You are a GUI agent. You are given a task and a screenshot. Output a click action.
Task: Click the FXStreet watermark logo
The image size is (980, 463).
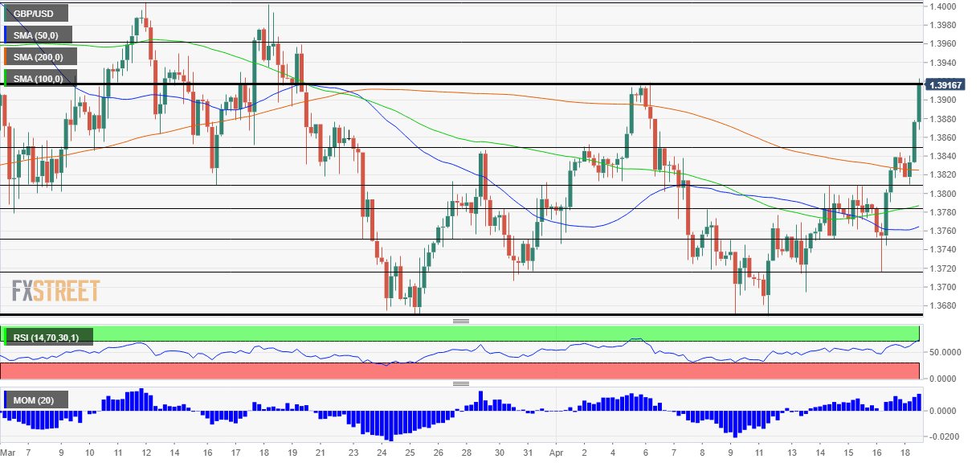(55, 290)
